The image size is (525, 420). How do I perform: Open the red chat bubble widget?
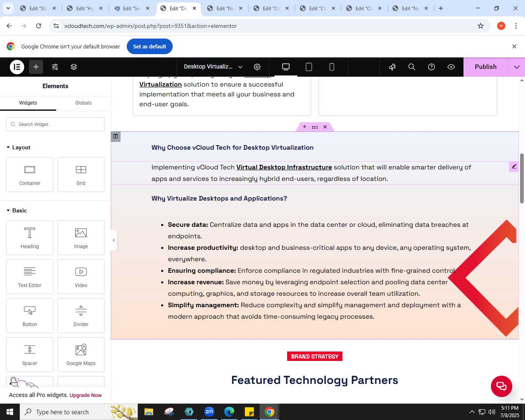pos(502,386)
